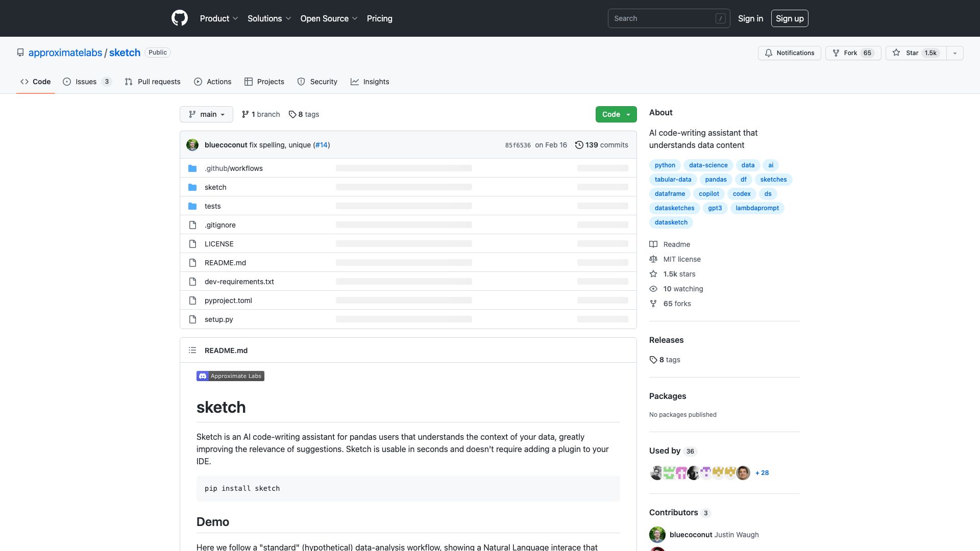The width and height of the screenshot is (980, 551).
Task: Click the .github/workflows folder icon
Action: pyautogui.click(x=192, y=168)
